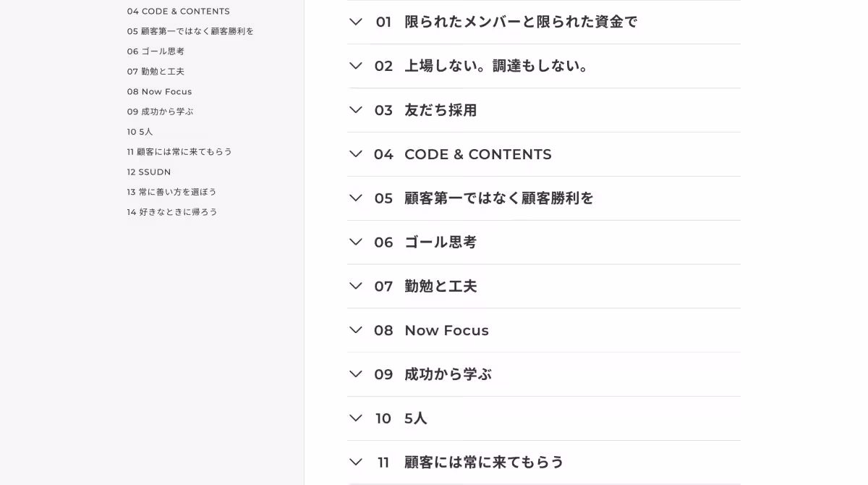Open sidebar link 05 顧客第一ではなく顧客勝利を

190,31
